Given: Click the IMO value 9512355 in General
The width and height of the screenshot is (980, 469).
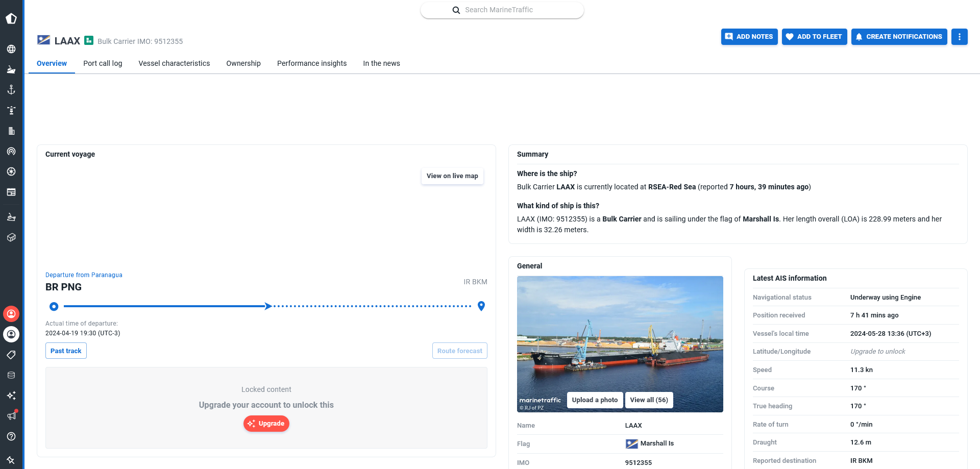Looking at the screenshot, I should pos(638,463).
